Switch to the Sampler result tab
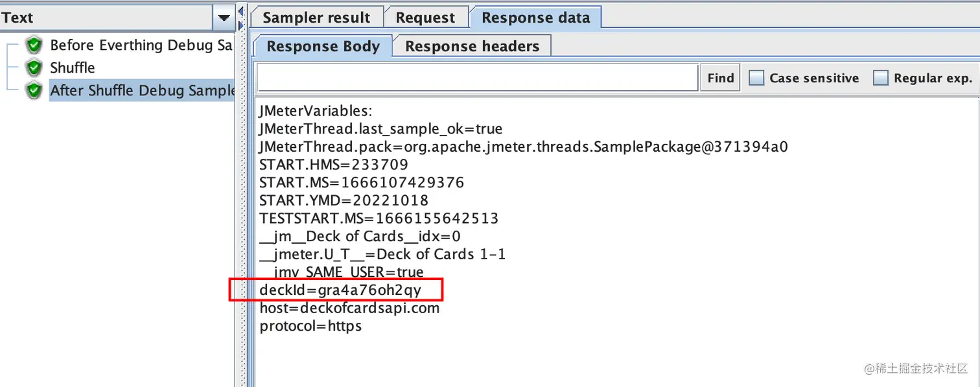This screenshot has width=980, height=387. pos(316,18)
